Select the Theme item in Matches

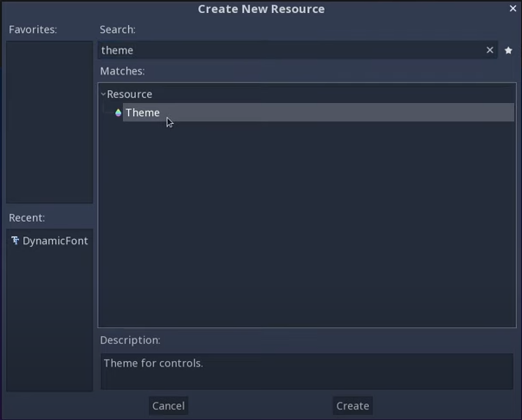[319, 113]
